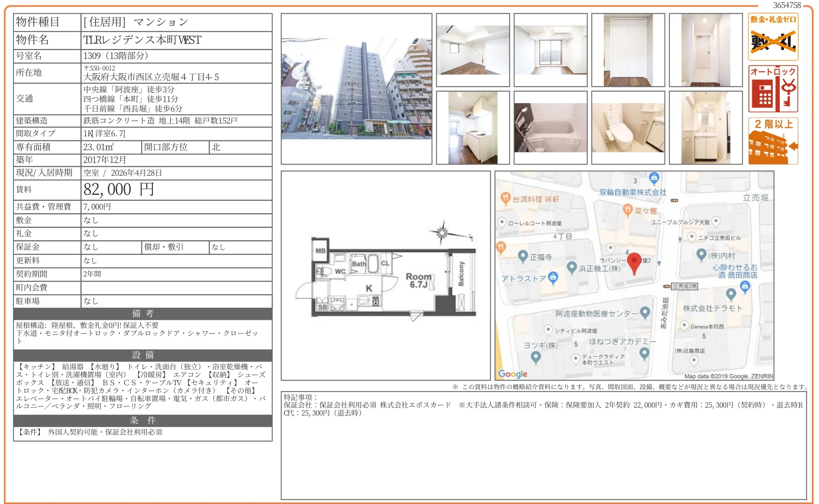The image size is (819, 504).
Task: Open the kitchen photo thumbnail
Action: click(x=472, y=127)
